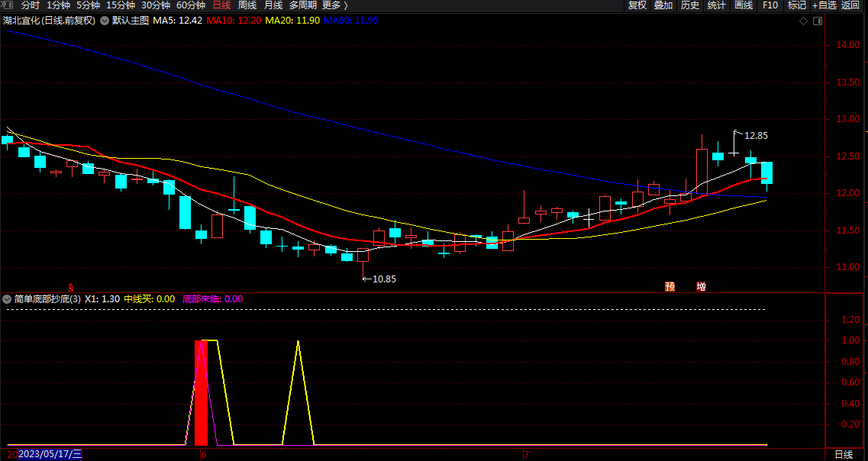This screenshot has height=461, width=868.
Task: Click the 10.85 low price annotation
Action: pyautogui.click(x=384, y=279)
